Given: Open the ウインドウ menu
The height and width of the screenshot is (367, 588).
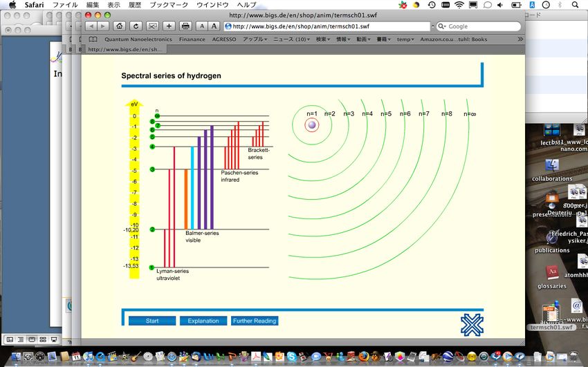Looking at the screenshot, I should point(212,5).
